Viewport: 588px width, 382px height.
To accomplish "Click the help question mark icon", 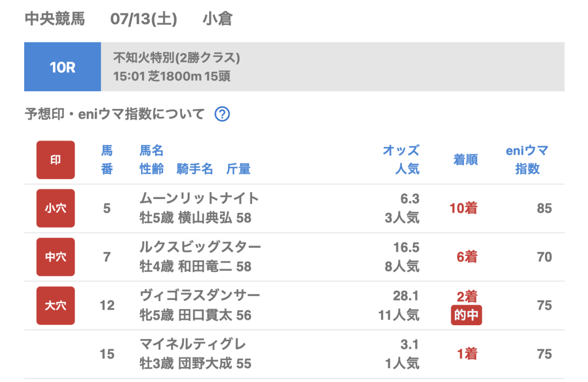I will [222, 114].
